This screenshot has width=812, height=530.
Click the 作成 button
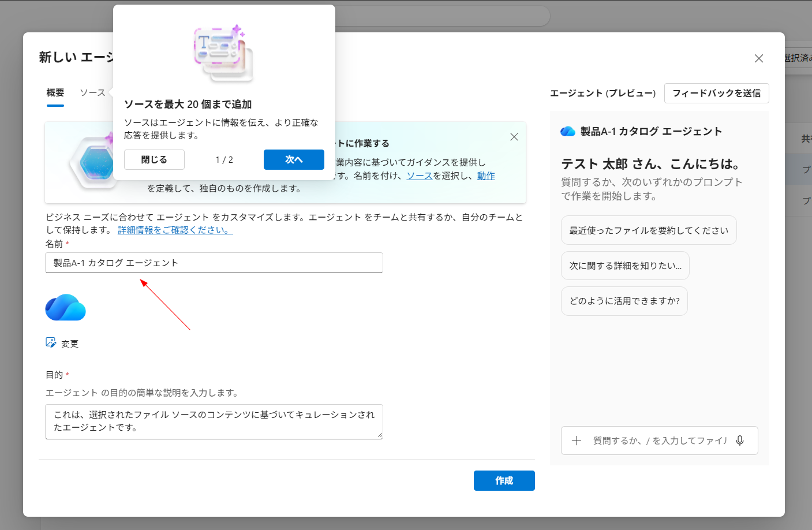click(x=504, y=480)
